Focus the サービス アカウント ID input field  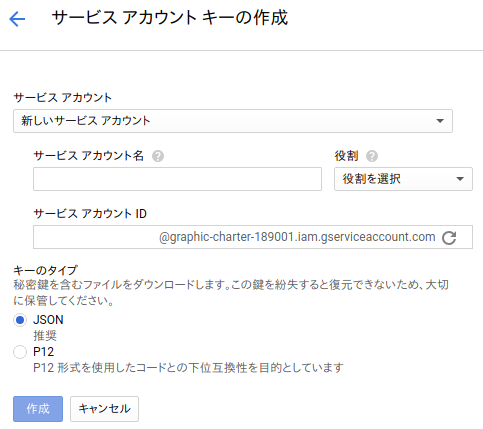coord(253,237)
